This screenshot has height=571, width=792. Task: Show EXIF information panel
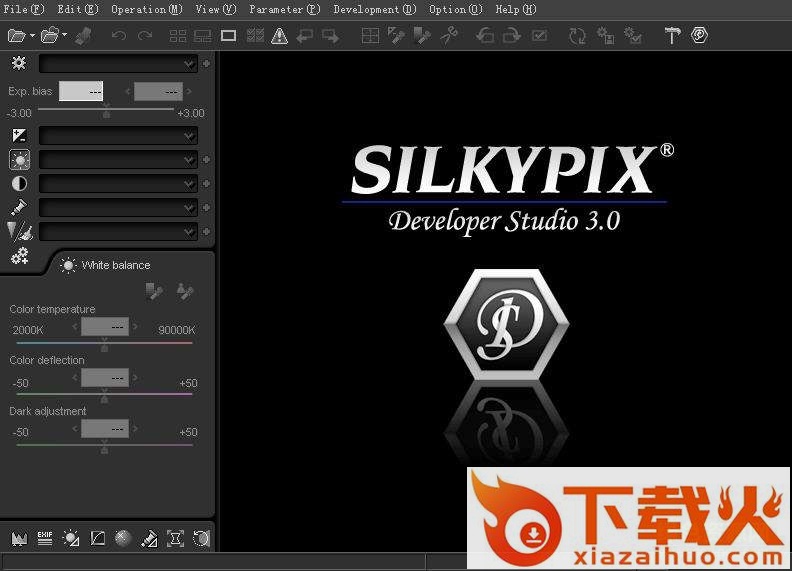coord(44,538)
